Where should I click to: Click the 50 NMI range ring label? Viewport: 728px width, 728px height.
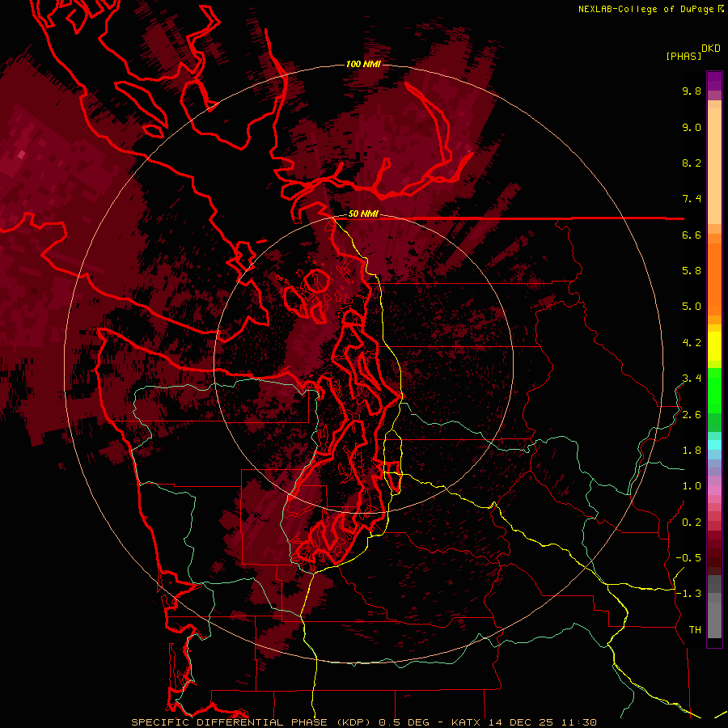(x=363, y=214)
